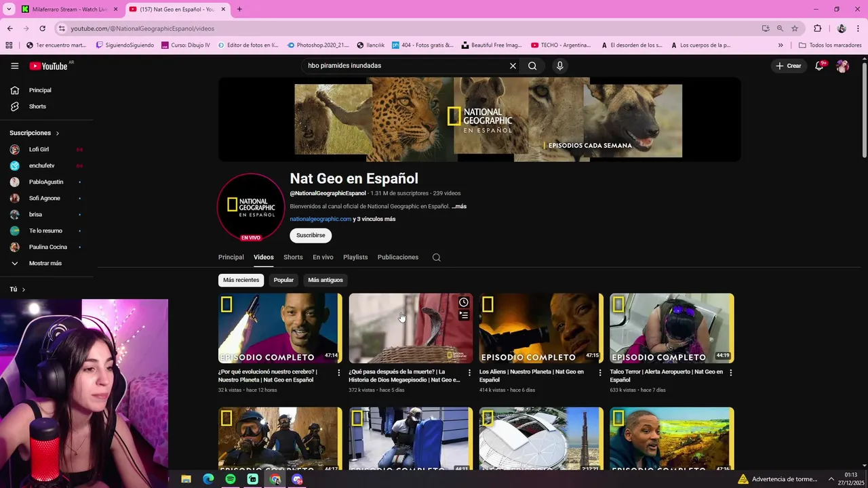Open Shorts in the sidebar

point(37,106)
